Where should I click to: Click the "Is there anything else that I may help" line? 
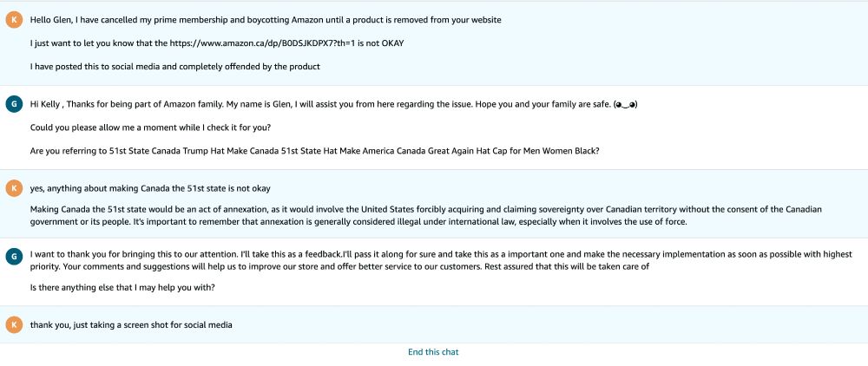pos(122,287)
